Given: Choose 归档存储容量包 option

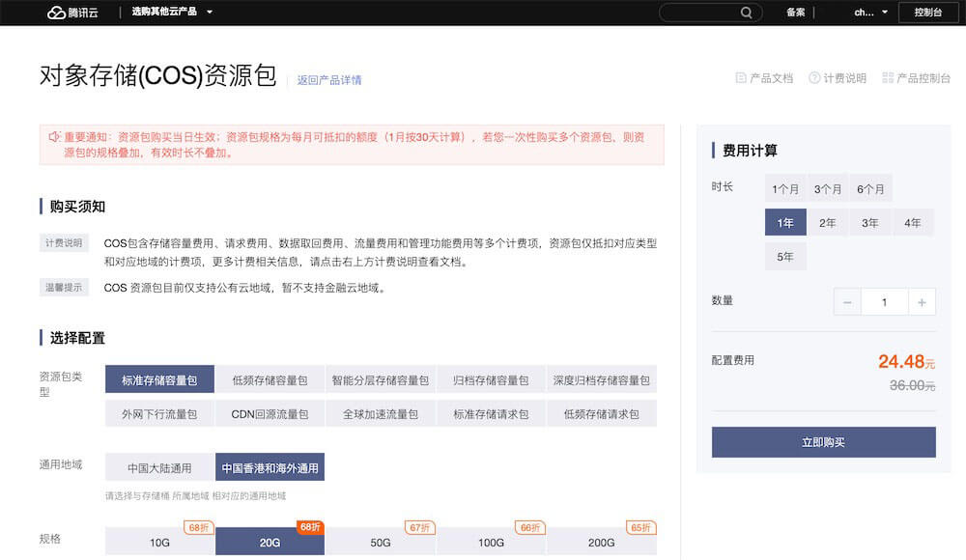Looking at the screenshot, I should [491, 379].
